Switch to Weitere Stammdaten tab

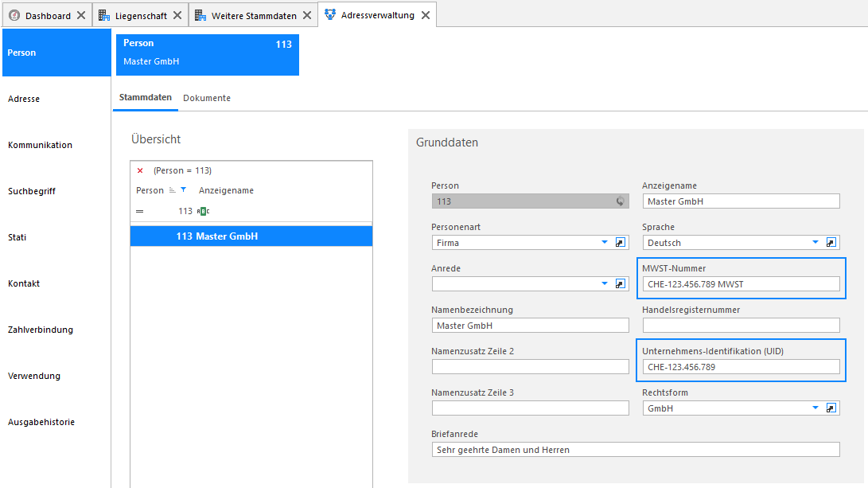click(254, 15)
